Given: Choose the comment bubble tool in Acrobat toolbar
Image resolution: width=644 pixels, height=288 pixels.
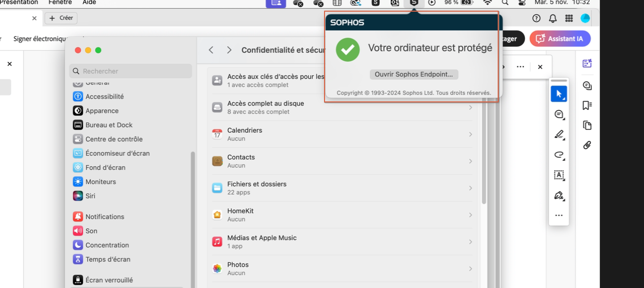Looking at the screenshot, I should [559, 115].
